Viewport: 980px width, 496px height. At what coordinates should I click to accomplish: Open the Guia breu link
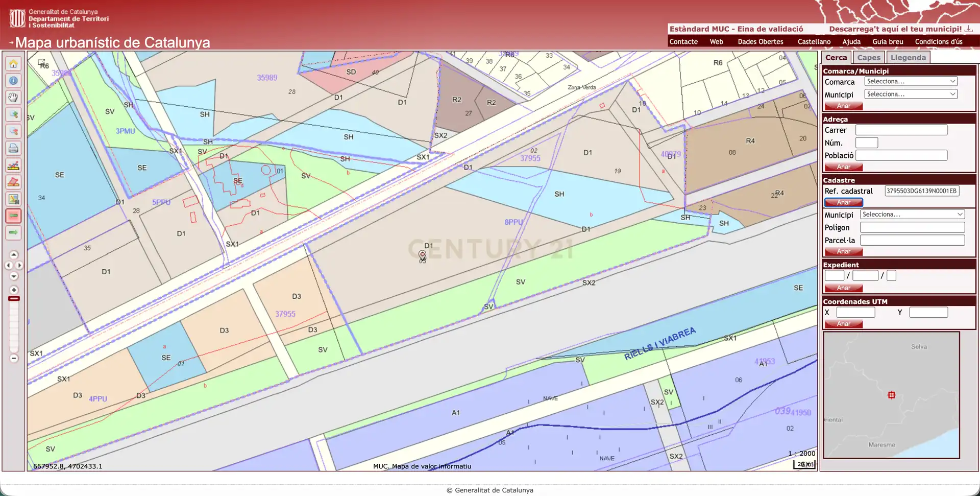coord(888,42)
